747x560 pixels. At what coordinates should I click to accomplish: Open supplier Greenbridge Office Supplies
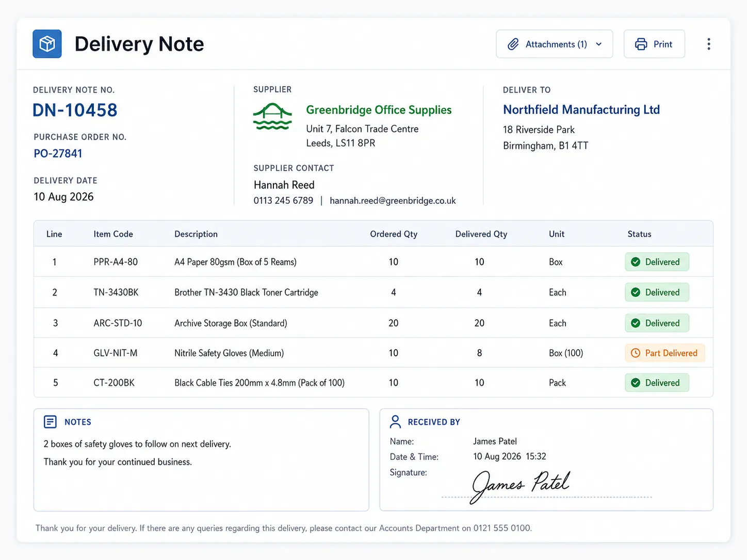379,110
